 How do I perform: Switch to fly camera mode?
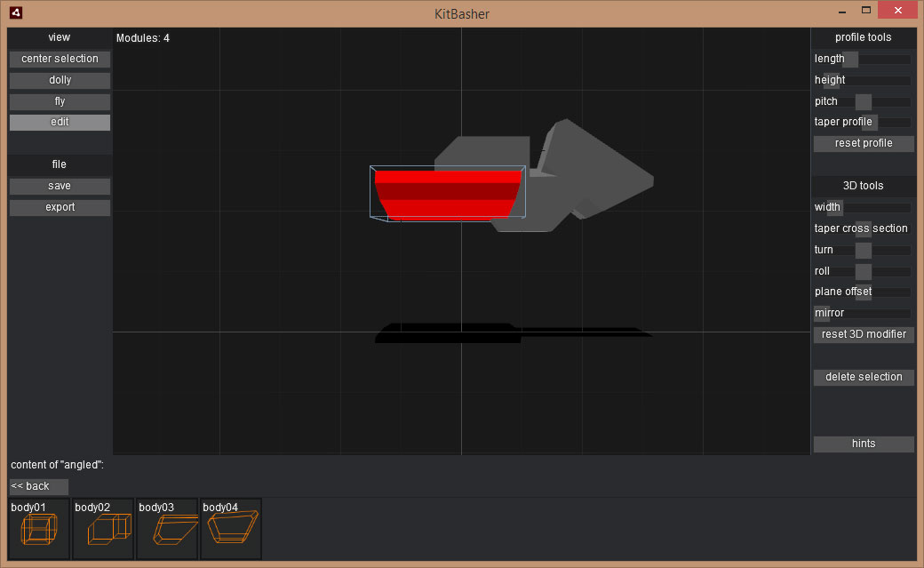pos(60,101)
